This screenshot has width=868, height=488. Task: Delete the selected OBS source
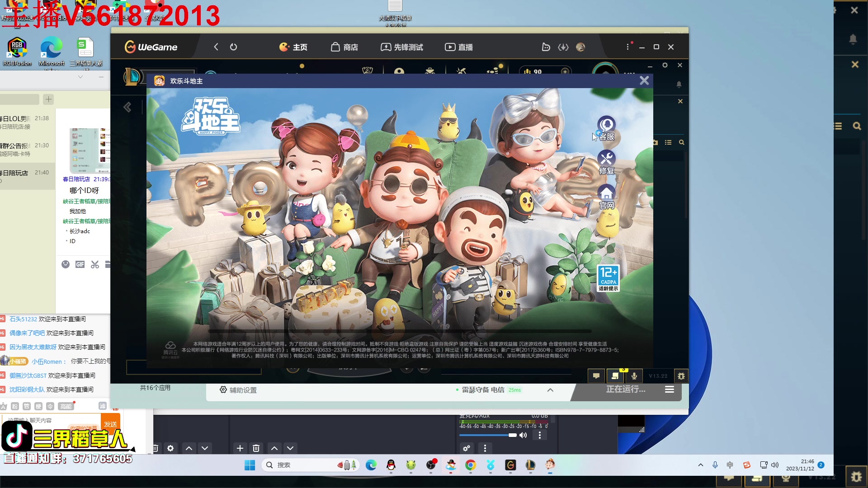tap(256, 448)
